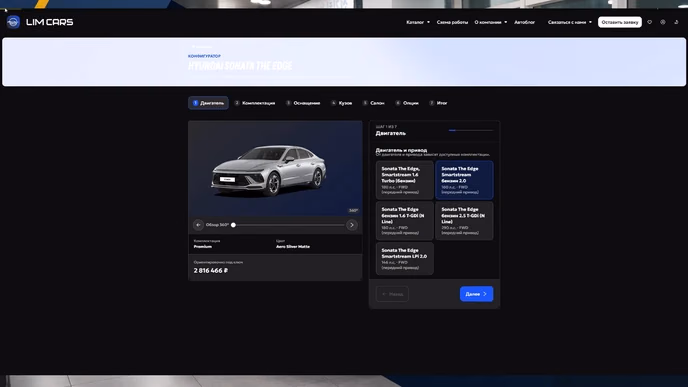Click the Premium trim label
The width and height of the screenshot is (688, 387).
click(203, 247)
